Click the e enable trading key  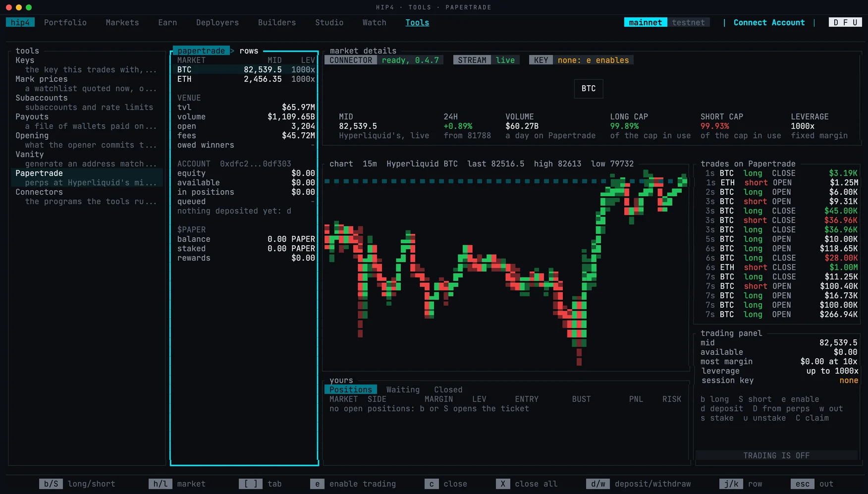(353, 484)
